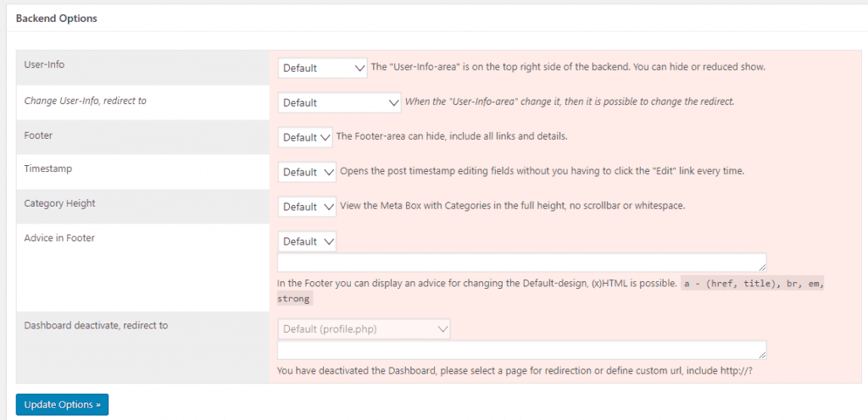Screen dimensions: 868x420
Task: Click the Update Options button
Action: coord(62,405)
